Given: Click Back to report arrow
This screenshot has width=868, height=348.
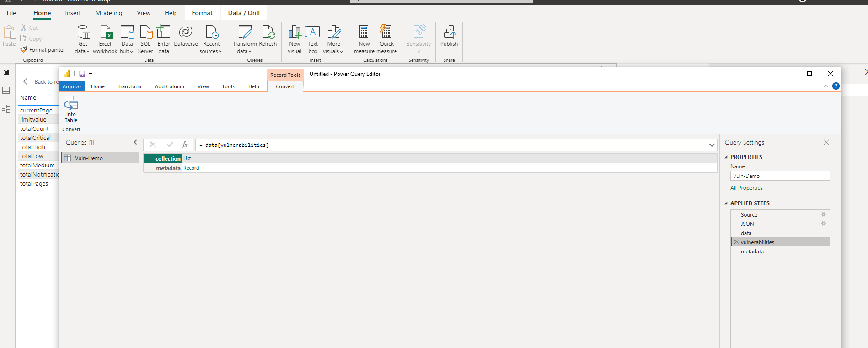Looking at the screenshot, I should 26,81.
